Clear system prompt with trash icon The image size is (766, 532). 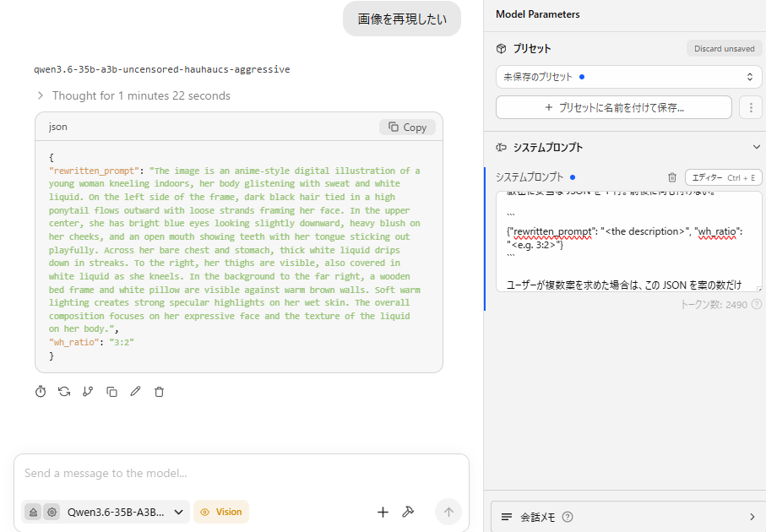click(x=672, y=177)
